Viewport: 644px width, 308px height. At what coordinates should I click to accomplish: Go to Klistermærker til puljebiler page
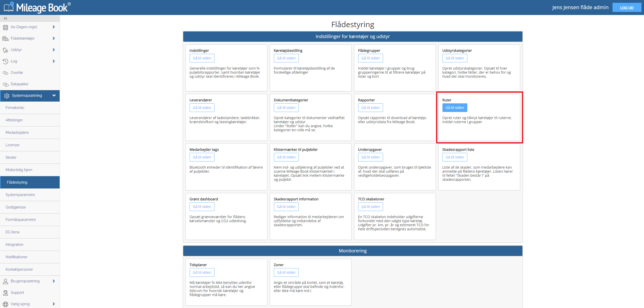click(286, 157)
